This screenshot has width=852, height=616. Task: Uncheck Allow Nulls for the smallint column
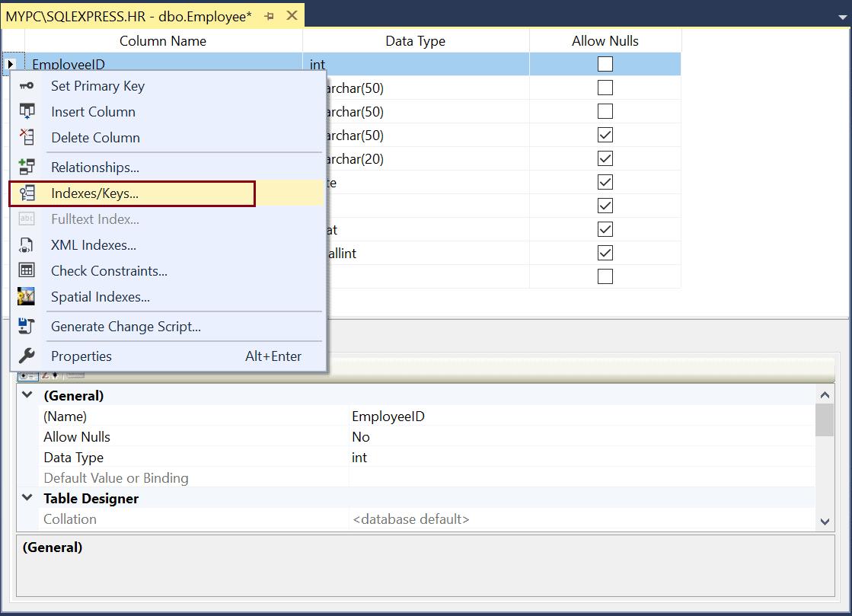[x=604, y=253]
